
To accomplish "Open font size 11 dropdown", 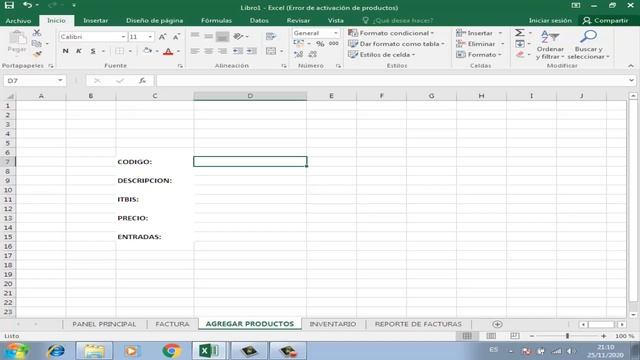I will pos(150,37).
